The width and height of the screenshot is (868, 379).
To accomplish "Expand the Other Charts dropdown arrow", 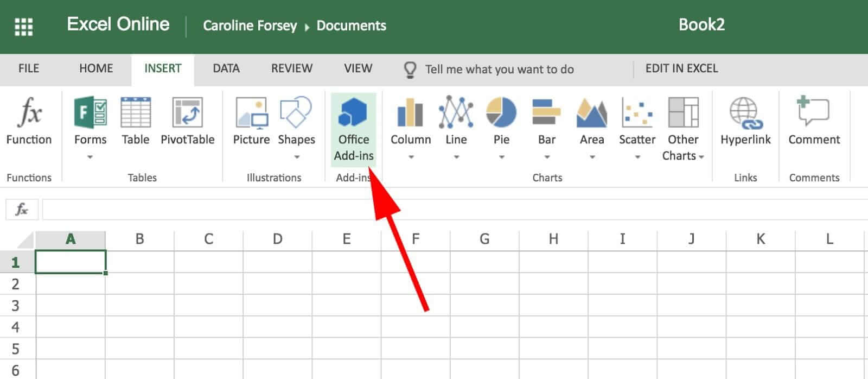I will (x=701, y=157).
